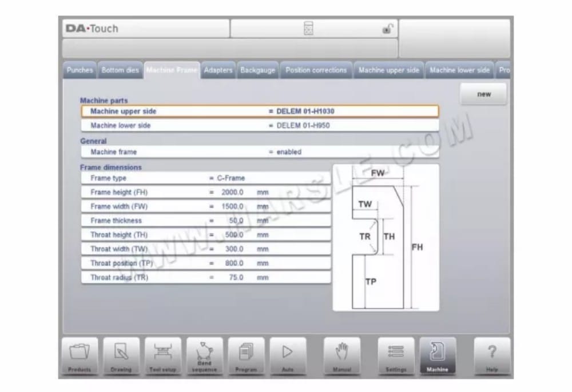
Task: Click the 'General' heading
Action: click(x=93, y=141)
